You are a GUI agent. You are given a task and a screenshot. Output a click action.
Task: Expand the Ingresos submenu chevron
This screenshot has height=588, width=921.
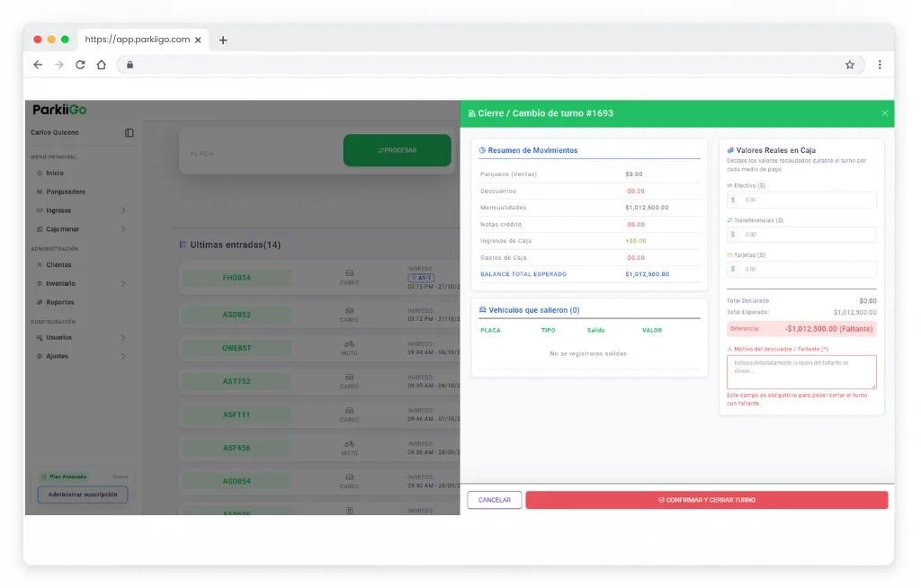pyautogui.click(x=123, y=210)
